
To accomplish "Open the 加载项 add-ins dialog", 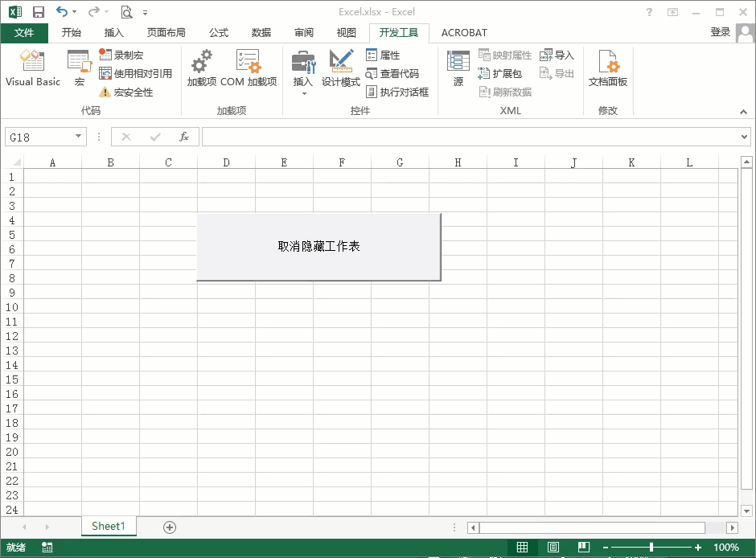I will [202, 68].
